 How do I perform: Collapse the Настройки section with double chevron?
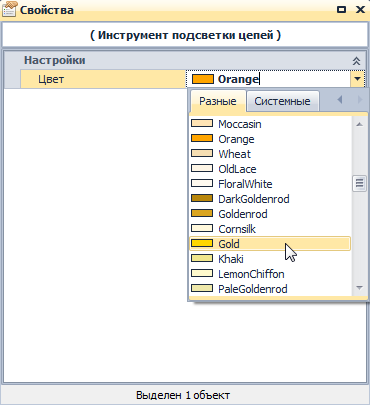pos(356,61)
